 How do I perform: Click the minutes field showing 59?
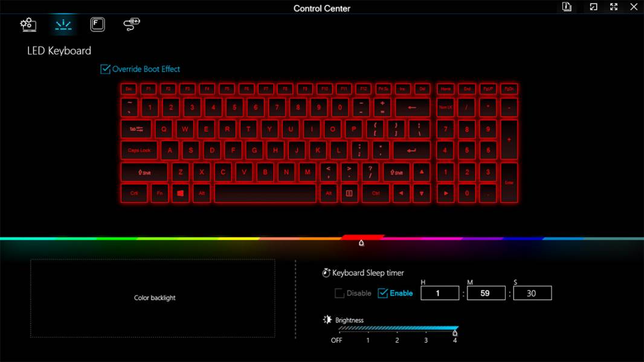click(486, 293)
